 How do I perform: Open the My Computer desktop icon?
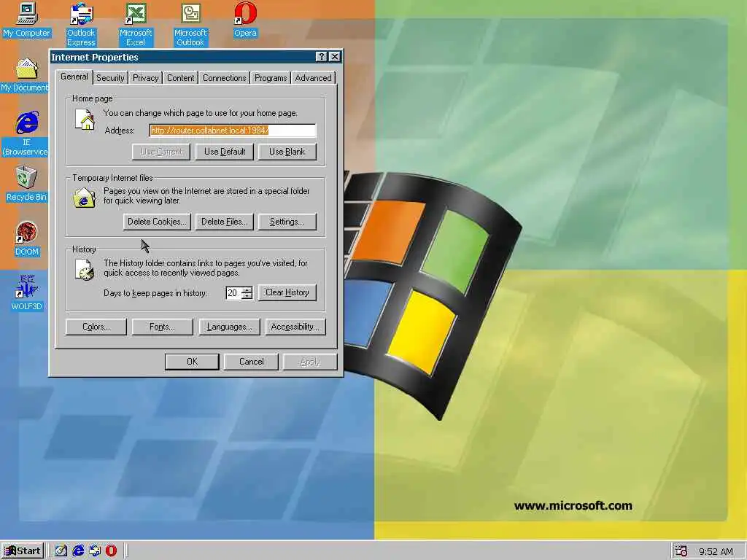(x=26, y=20)
